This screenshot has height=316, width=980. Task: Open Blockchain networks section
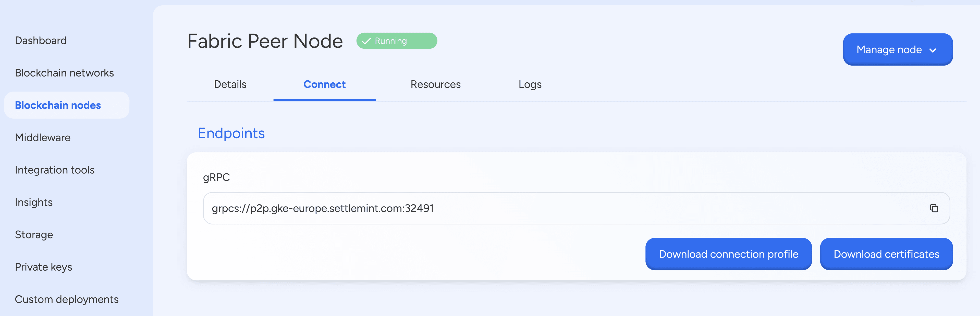coord(64,73)
